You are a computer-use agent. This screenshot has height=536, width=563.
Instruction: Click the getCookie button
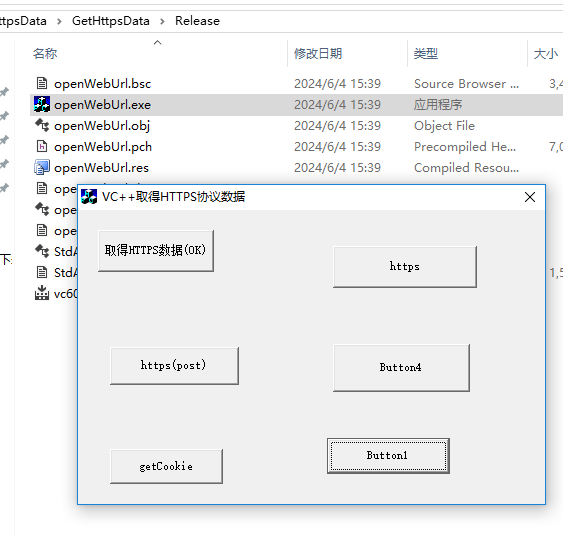(x=166, y=466)
